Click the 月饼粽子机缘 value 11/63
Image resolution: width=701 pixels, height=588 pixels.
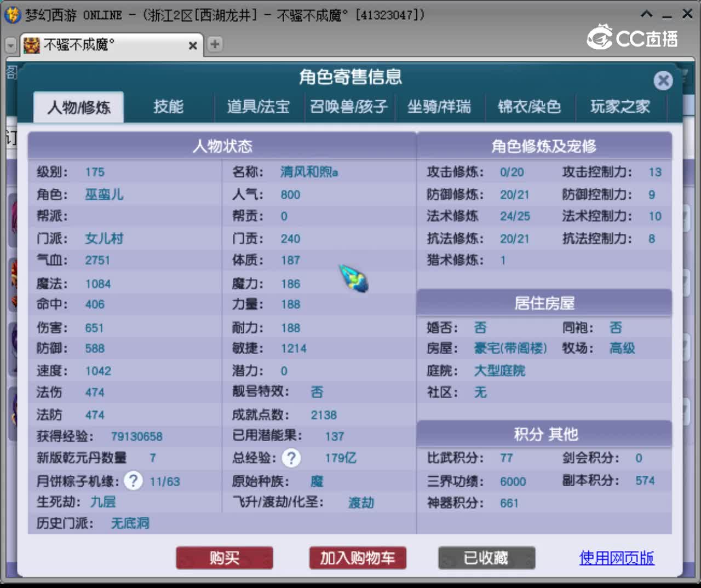point(165,482)
